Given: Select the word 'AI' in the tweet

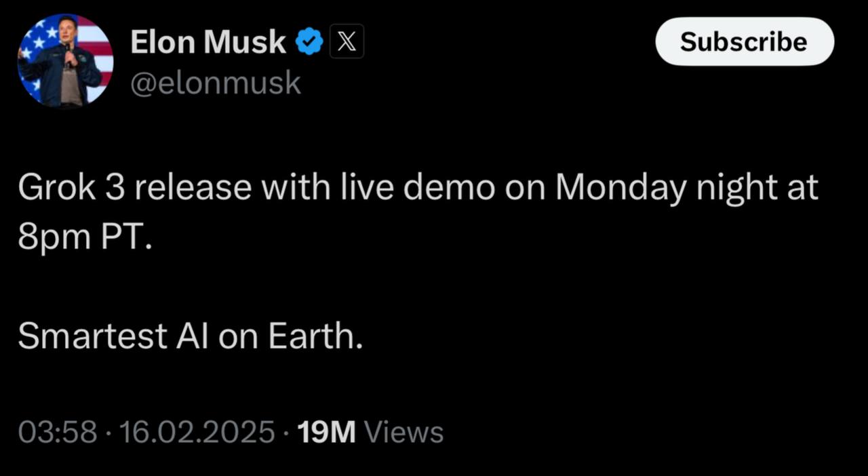Looking at the screenshot, I should click(x=193, y=336).
